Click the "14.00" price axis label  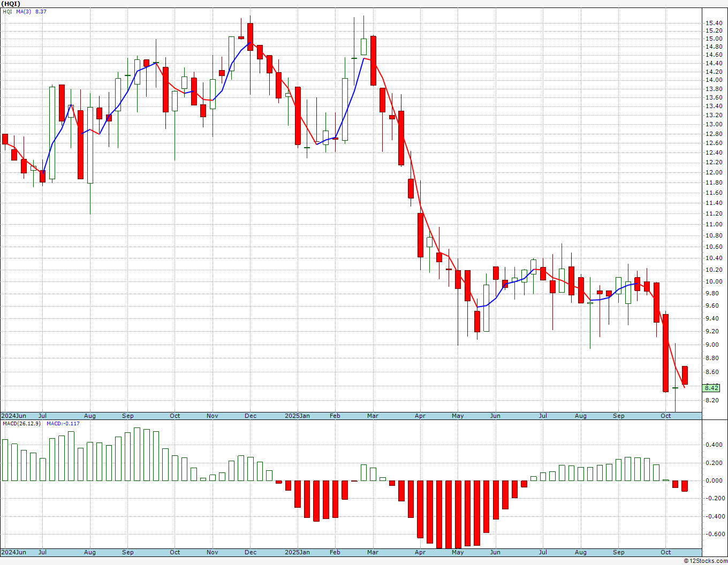(x=714, y=80)
